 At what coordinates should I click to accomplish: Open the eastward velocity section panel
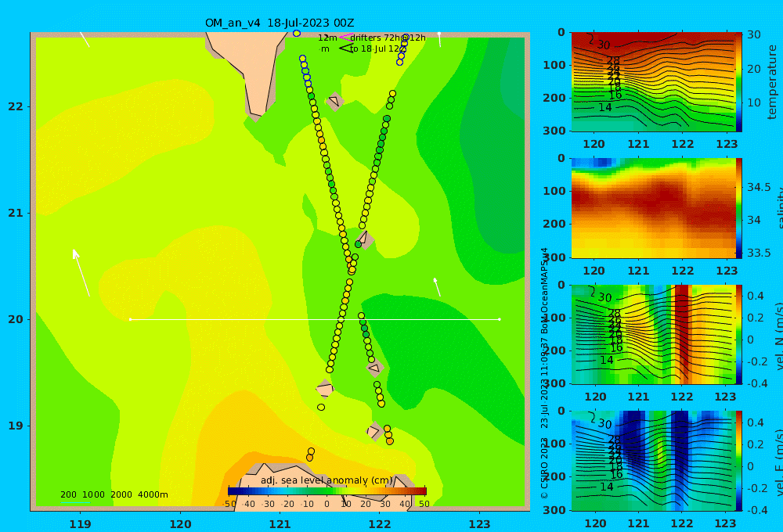653,461
